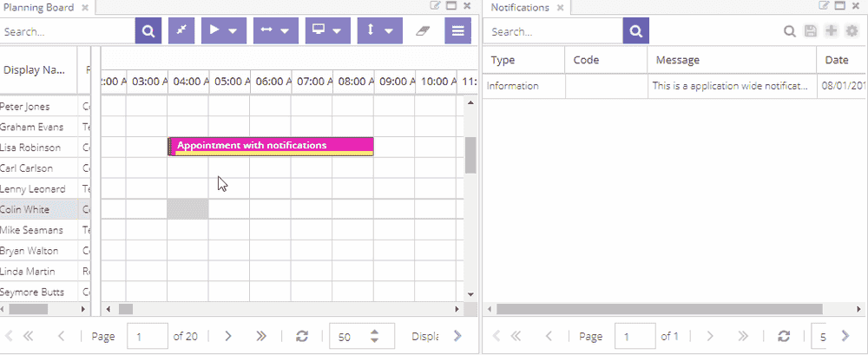Select the Notifications tab
The height and width of the screenshot is (355, 868).
(520, 8)
